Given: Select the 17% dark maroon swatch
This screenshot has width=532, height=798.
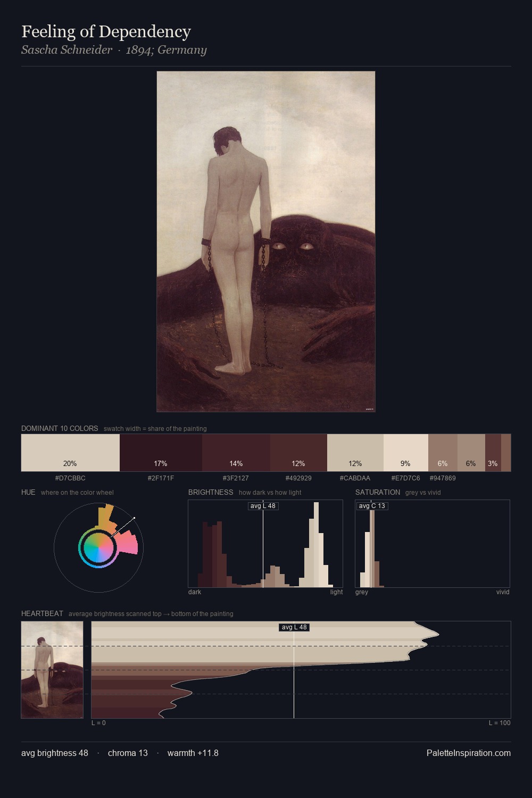Looking at the screenshot, I should 161,453.
